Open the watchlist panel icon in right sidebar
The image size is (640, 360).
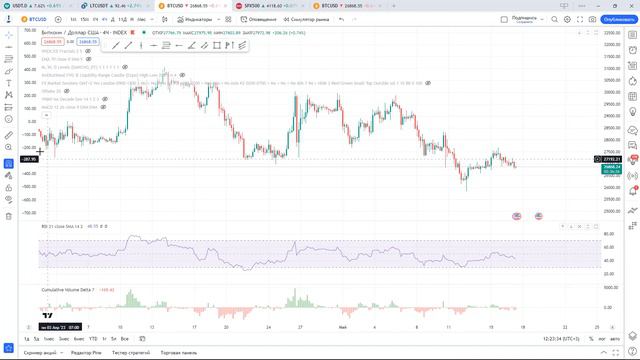[x=632, y=35]
